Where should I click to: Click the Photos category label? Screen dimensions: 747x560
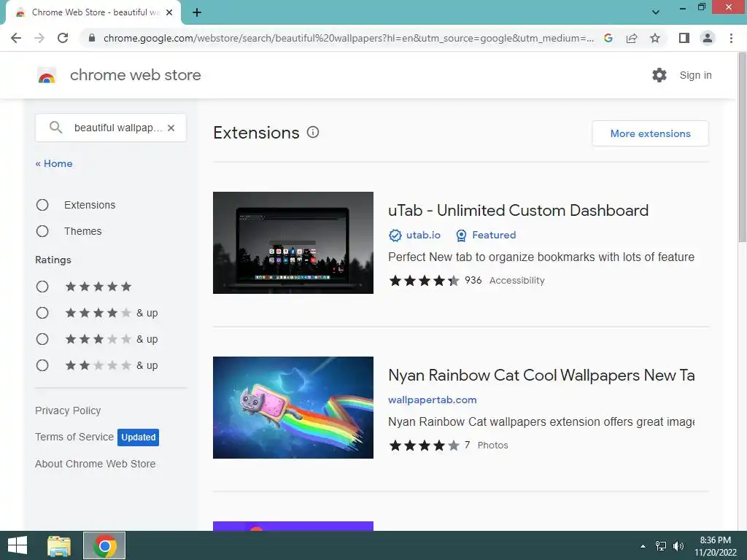pyautogui.click(x=492, y=446)
